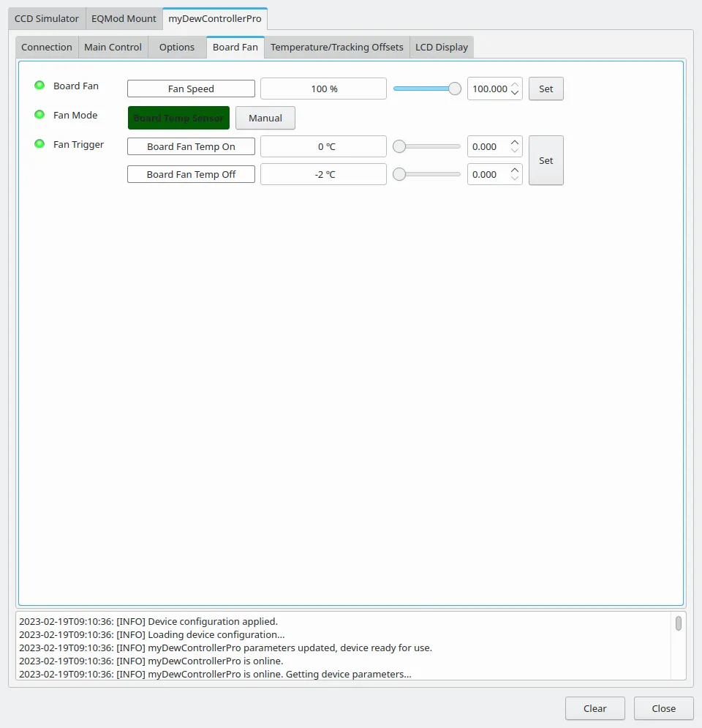Screen dimensions: 702x728
Task: Go to the LCD Display tab
Action: [442, 48]
